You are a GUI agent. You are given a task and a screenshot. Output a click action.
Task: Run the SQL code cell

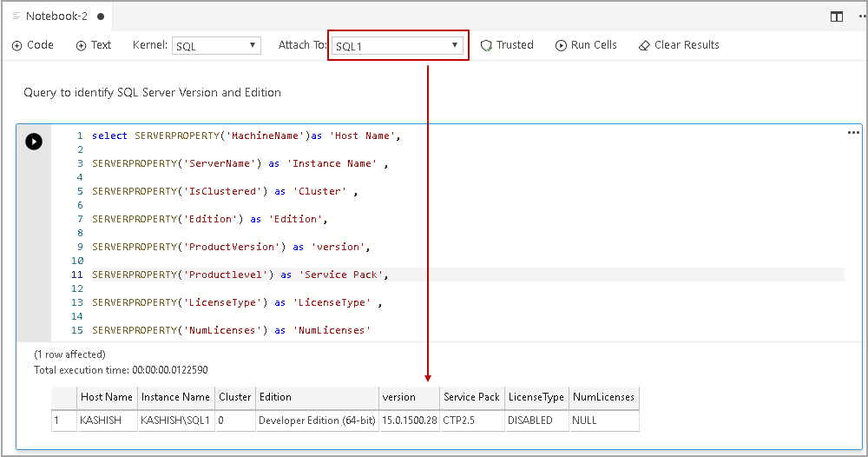[x=34, y=142]
